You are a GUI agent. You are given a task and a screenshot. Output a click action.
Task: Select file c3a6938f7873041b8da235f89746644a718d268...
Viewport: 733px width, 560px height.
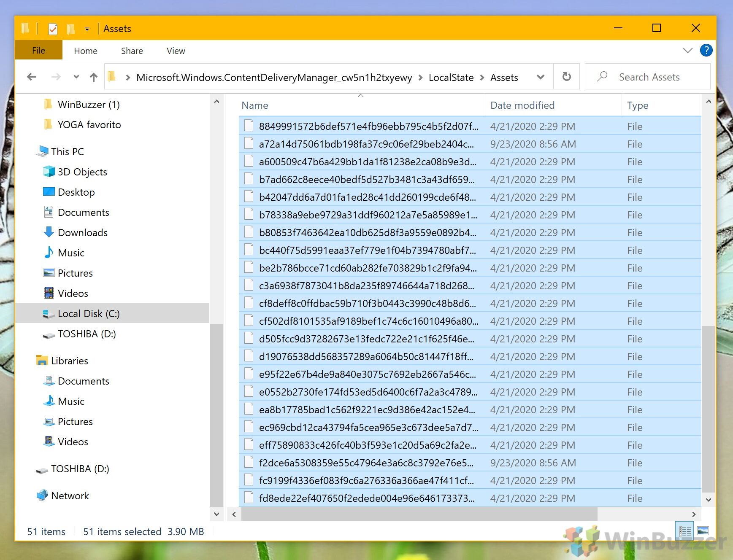pos(470,285)
